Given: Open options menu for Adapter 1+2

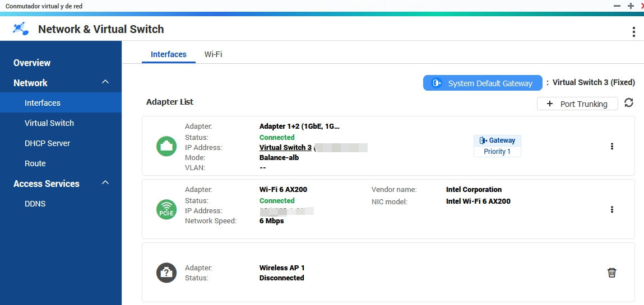Looking at the screenshot, I should point(611,147).
